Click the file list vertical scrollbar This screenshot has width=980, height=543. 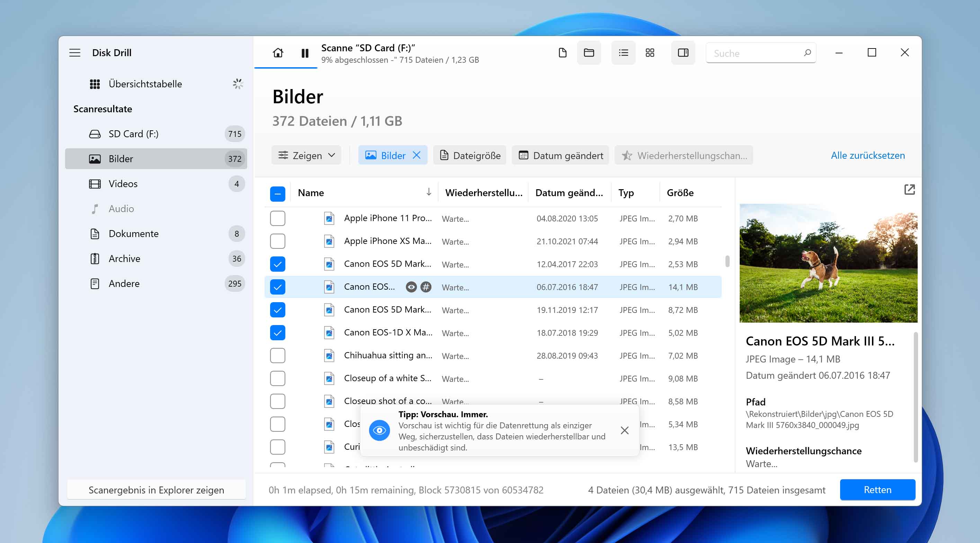[x=727, y=261]
